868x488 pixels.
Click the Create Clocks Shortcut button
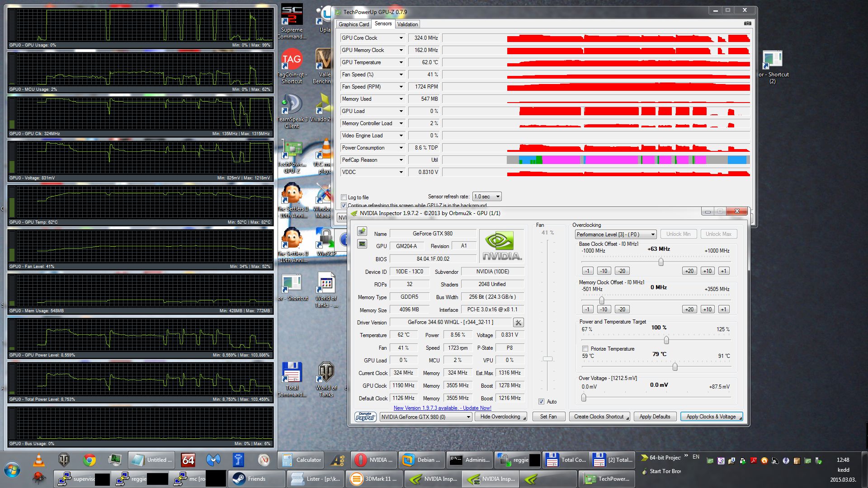tap(599, 417)
